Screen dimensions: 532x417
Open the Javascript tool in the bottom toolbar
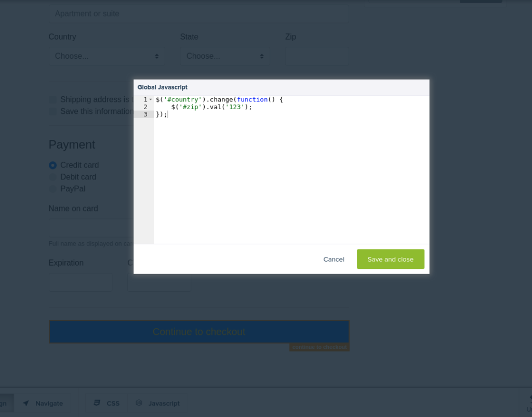[x=157, y=403]
